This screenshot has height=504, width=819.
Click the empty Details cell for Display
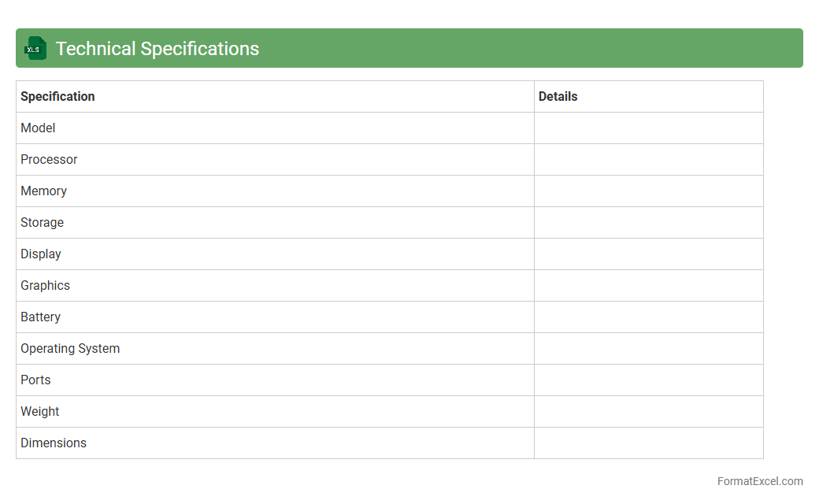click(648, 254)
